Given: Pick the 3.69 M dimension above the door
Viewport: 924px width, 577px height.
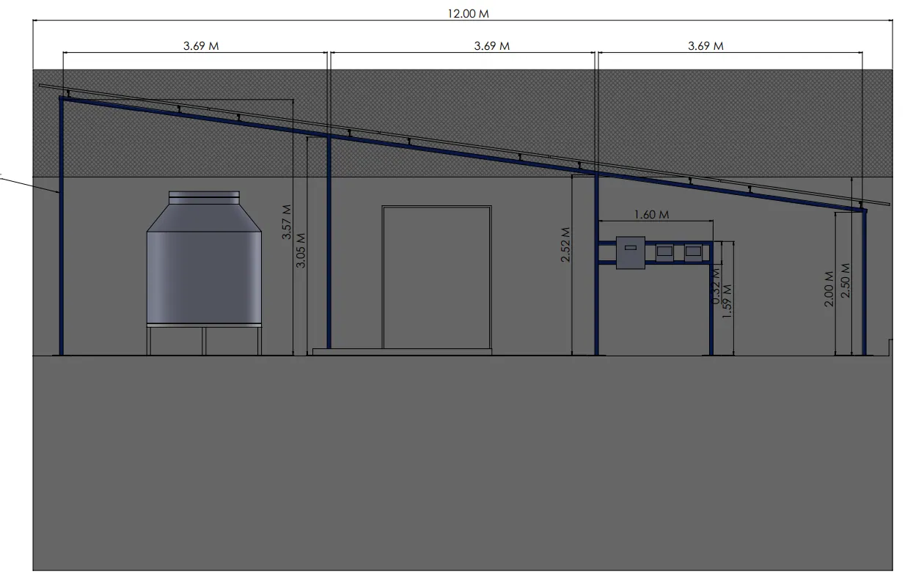Looking at the screenshot, I should pos(492,45).
